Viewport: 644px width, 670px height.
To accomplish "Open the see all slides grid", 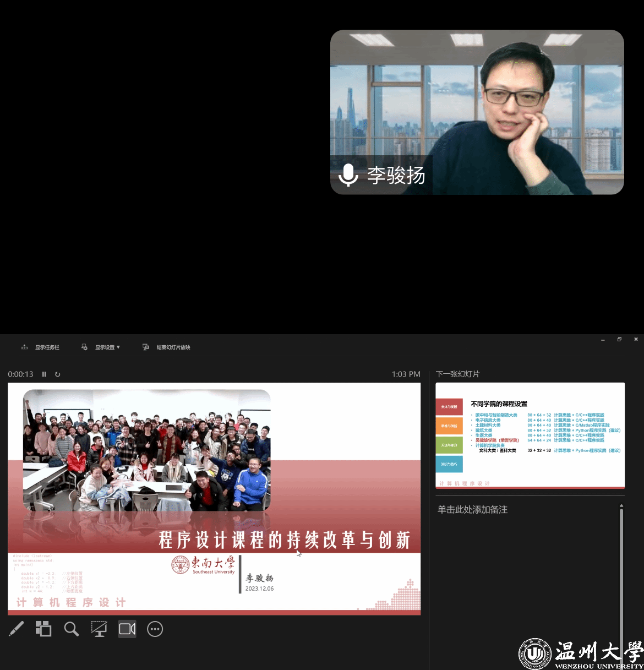I will click(43, 629).
